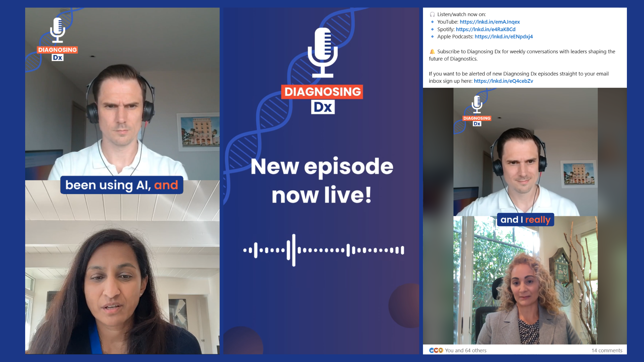Click the heart Love reaction icon
Screen dimensions: 644x362
[x=436, y=350]
